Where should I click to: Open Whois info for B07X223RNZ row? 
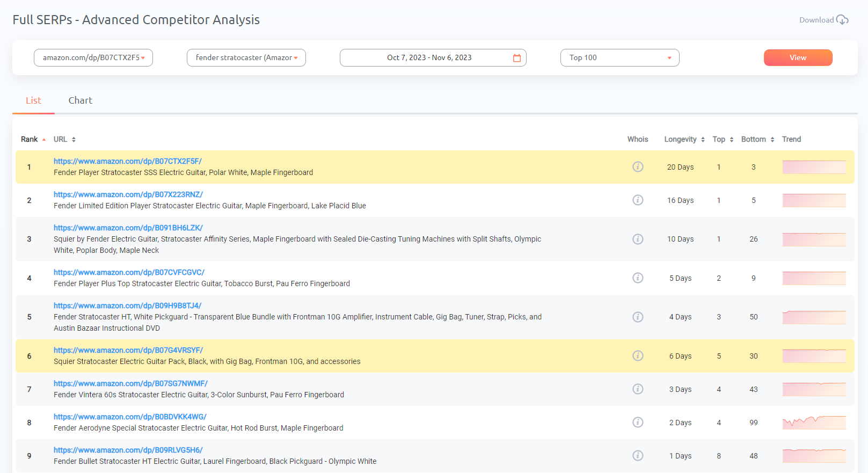pos(638,200)
